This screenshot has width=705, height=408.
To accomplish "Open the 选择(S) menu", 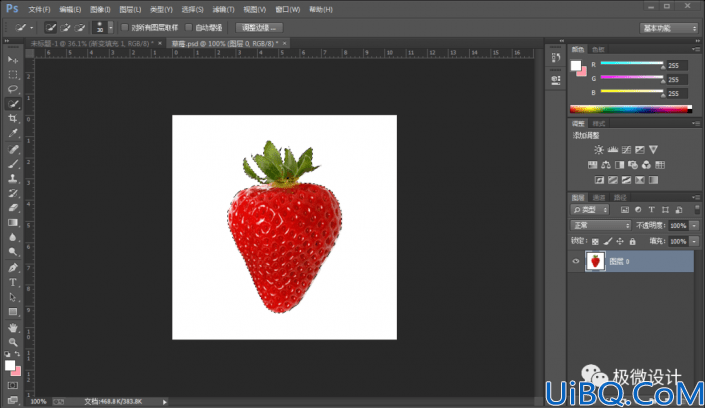I will (x=192, y=9).
